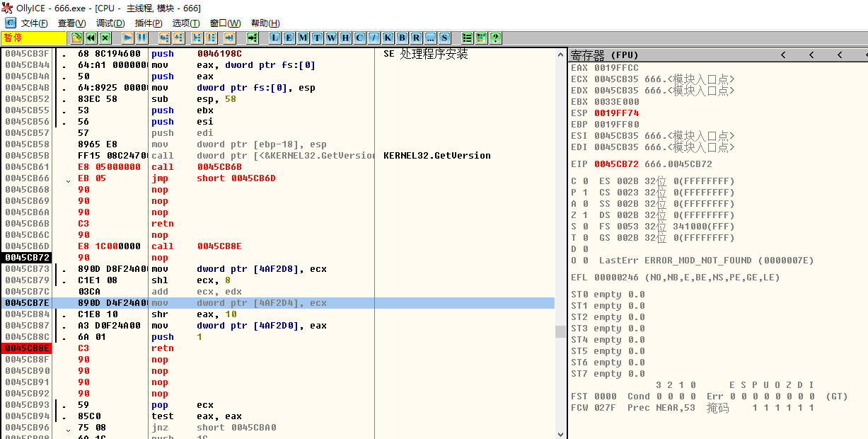Open the 调试(D) debug menu
The width and height of the screenshot is (868, 439).
coord(110,23)
